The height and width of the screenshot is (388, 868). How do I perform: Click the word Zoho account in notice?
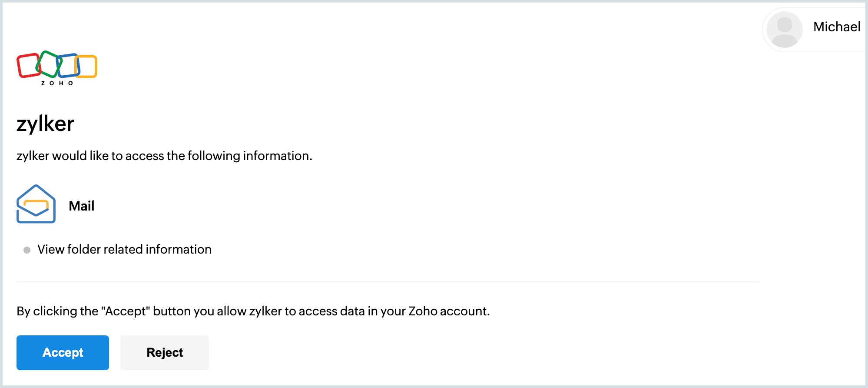(449, 311)
